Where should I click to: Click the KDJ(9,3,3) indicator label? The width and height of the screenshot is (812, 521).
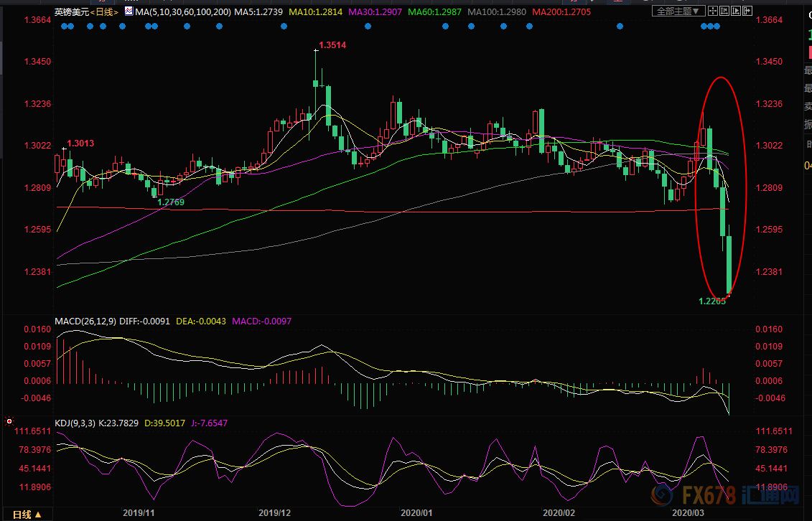75,423
